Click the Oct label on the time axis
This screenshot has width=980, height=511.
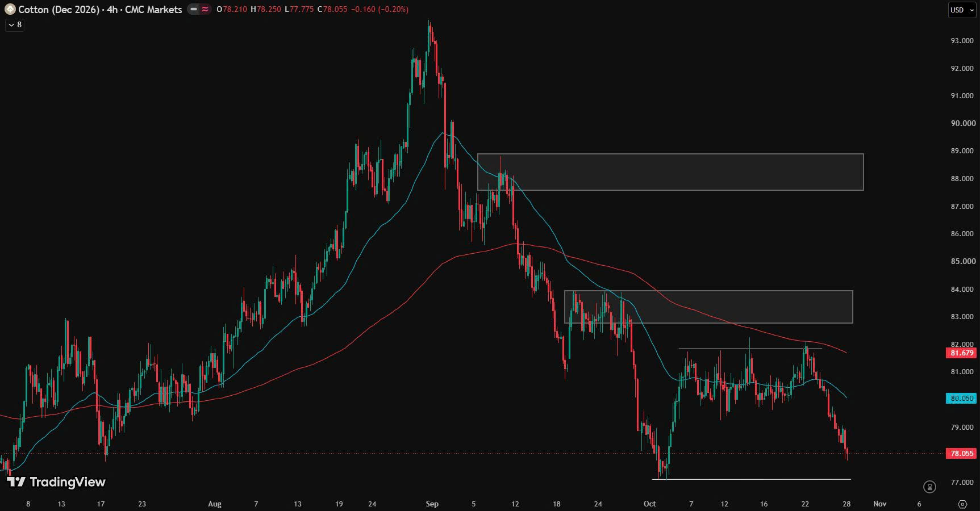(x=650, y=504)
